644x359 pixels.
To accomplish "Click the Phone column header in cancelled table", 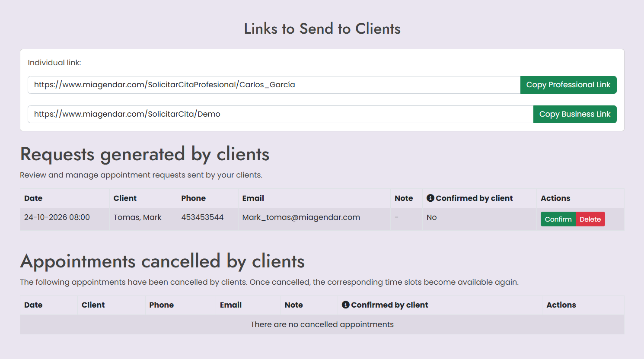I will coord(162,305).
